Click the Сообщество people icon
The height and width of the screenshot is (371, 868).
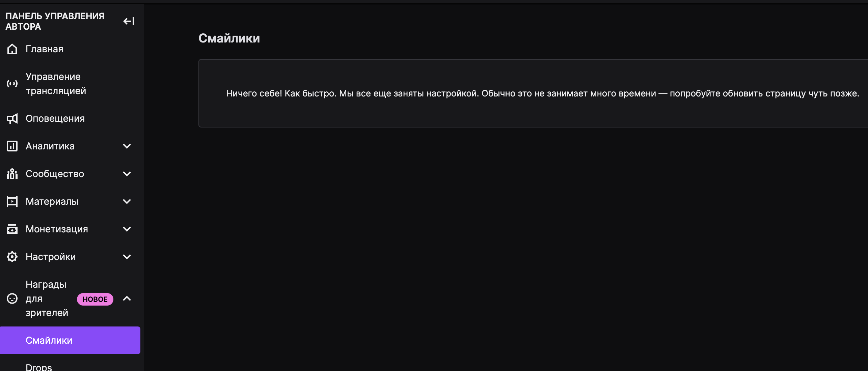[x=12, y=174]
